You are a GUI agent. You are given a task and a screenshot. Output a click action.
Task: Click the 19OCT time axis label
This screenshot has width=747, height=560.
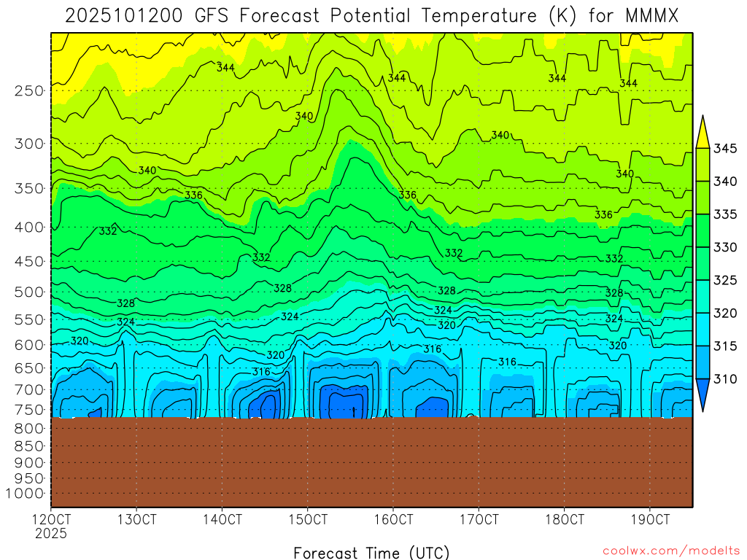tap(650, 519)
